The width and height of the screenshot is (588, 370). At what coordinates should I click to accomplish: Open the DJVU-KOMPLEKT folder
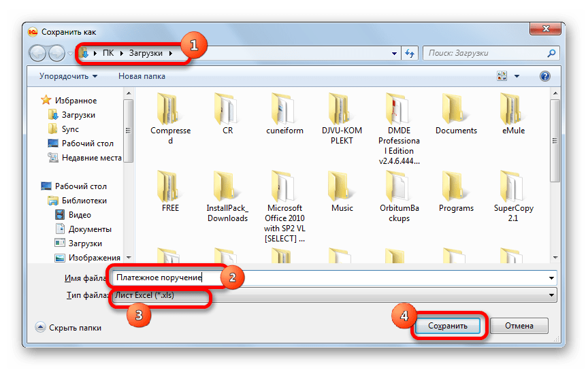pos(342,118)
